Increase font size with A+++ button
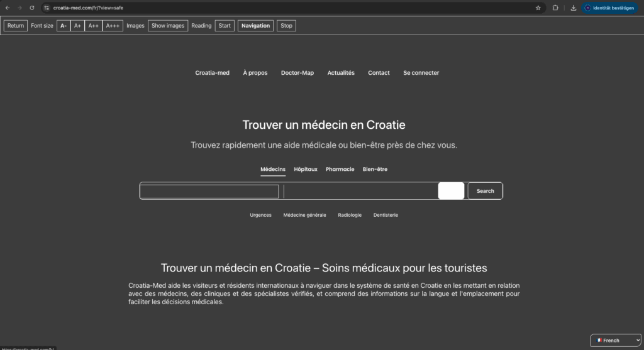 [113, 26]
